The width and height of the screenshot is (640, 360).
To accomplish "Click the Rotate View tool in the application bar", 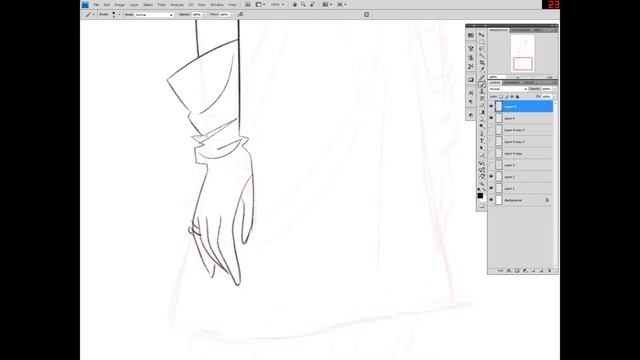I will (x=313, y=4).
